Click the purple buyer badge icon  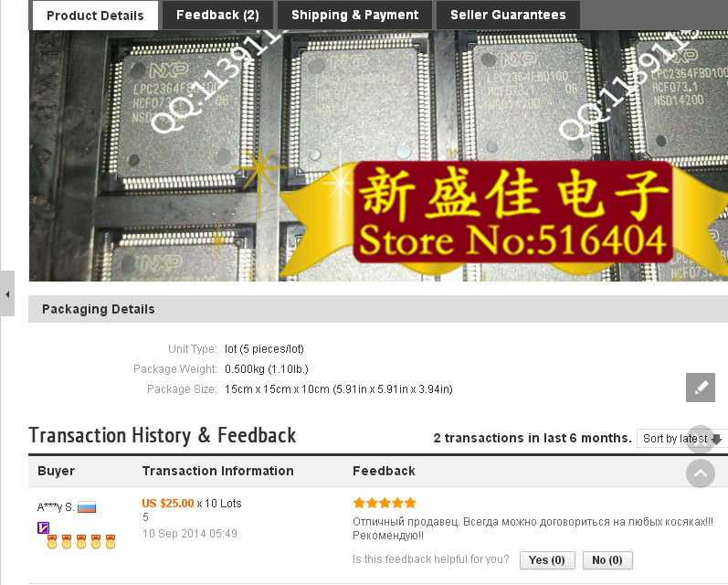coord(43,527)
